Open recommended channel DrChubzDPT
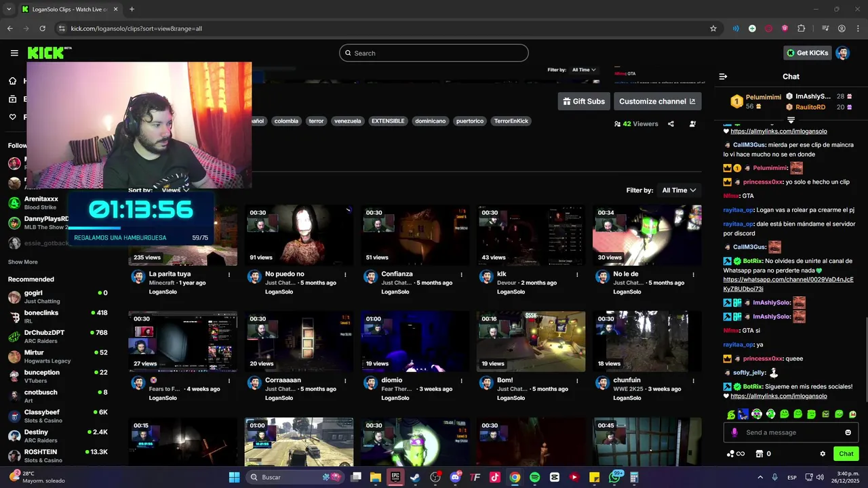Image resolution: width=868 pixels, height=488 pixels. pos(58,337)
